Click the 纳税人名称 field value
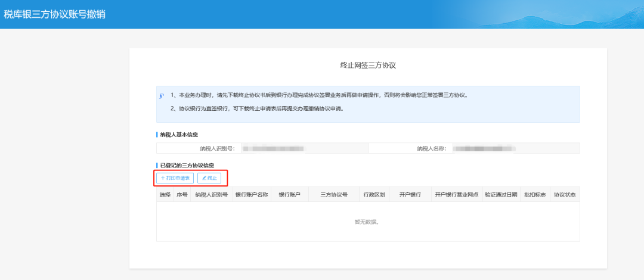The width and height of the screenshot is (644, 280). coord(484,148)
